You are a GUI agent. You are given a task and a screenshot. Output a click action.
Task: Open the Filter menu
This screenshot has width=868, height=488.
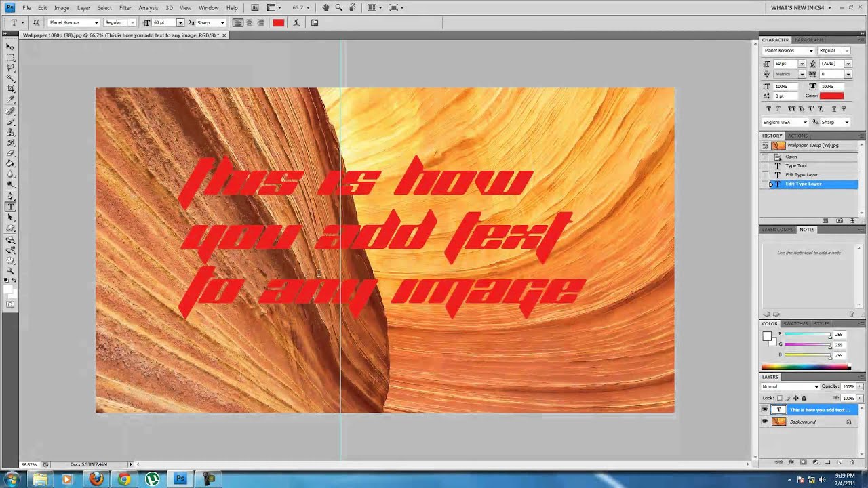[125, 7]
